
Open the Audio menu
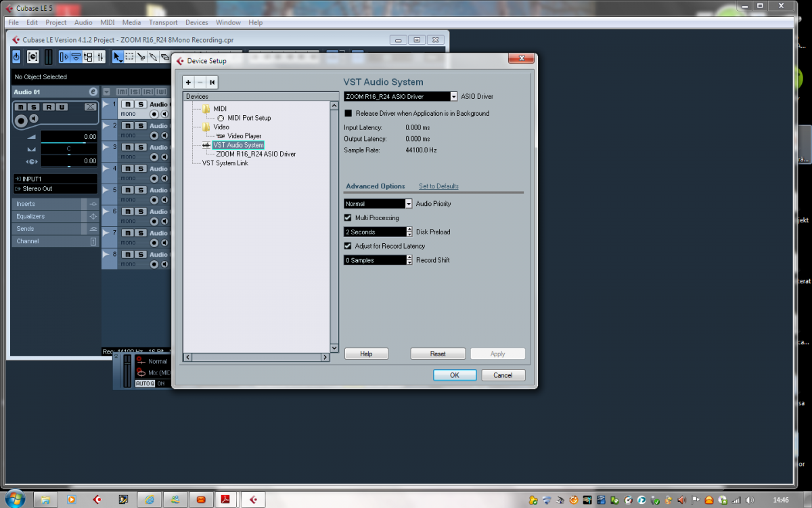83,22
